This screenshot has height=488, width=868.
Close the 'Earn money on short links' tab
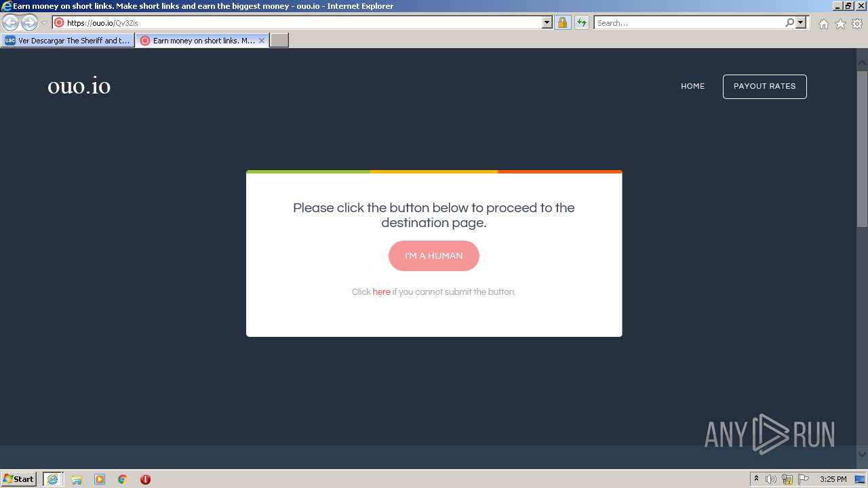[x=262, y=41]
